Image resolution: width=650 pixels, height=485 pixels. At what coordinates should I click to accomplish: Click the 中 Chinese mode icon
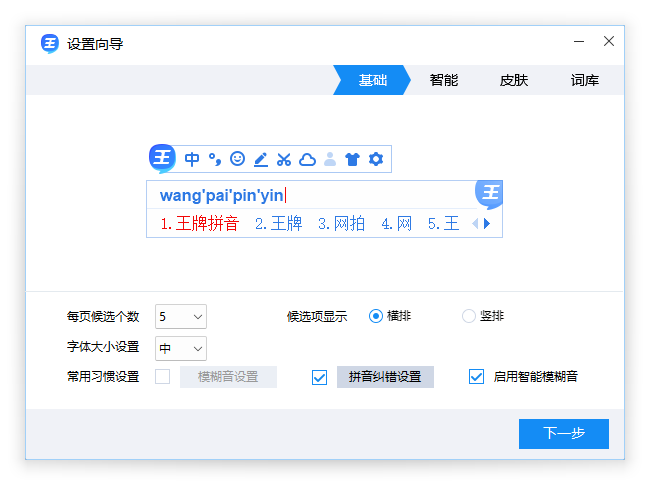pyautogui.click(x=192, y=159)
